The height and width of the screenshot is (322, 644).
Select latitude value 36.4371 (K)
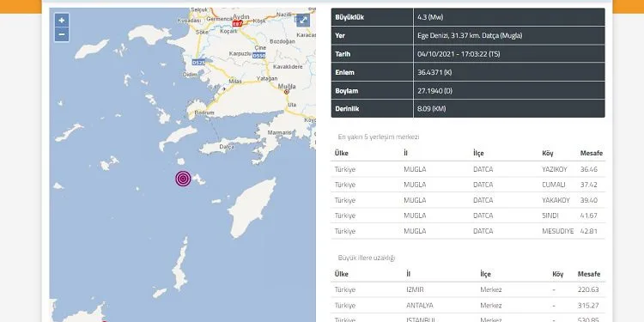point(434,72)
